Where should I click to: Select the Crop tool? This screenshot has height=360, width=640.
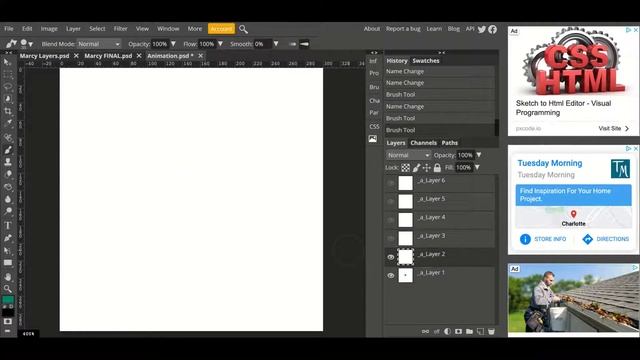tap(7, 111)
